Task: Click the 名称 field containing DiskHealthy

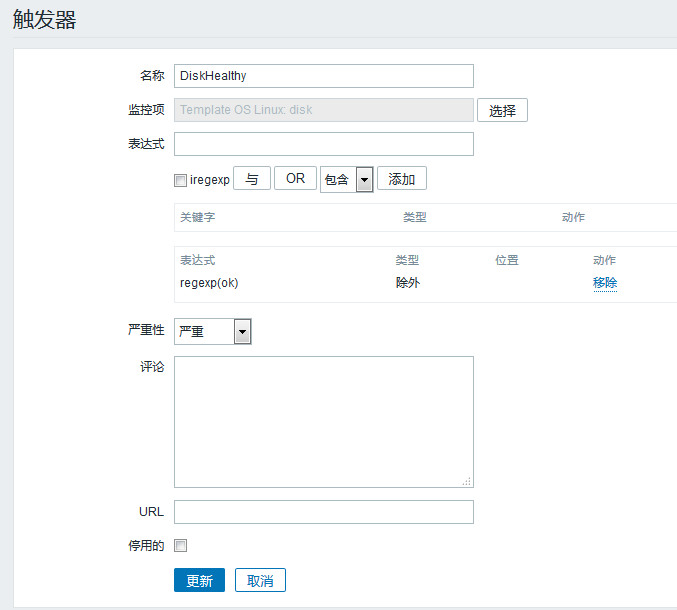Action: click(324, 76)
